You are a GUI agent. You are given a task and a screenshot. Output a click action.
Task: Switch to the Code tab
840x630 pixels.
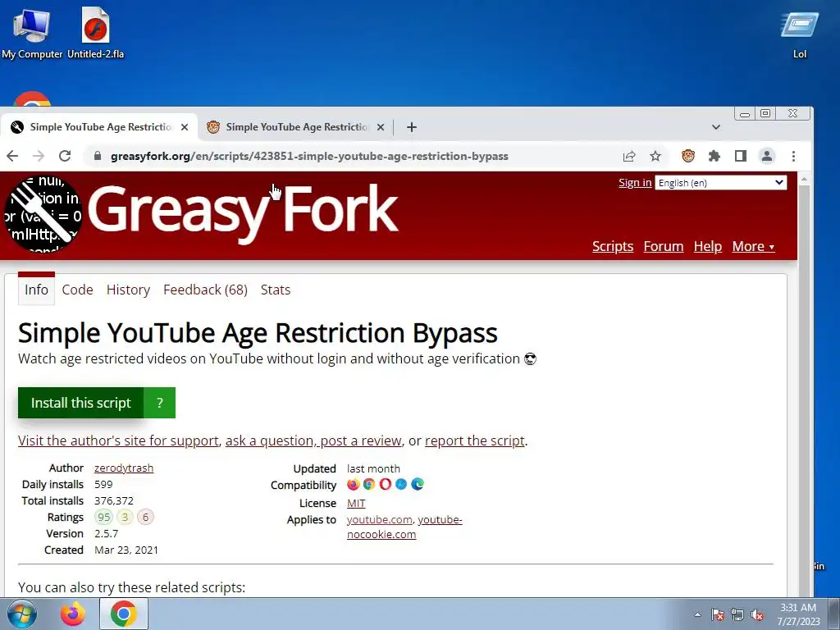pyautogui.click(x=78, y=290)
